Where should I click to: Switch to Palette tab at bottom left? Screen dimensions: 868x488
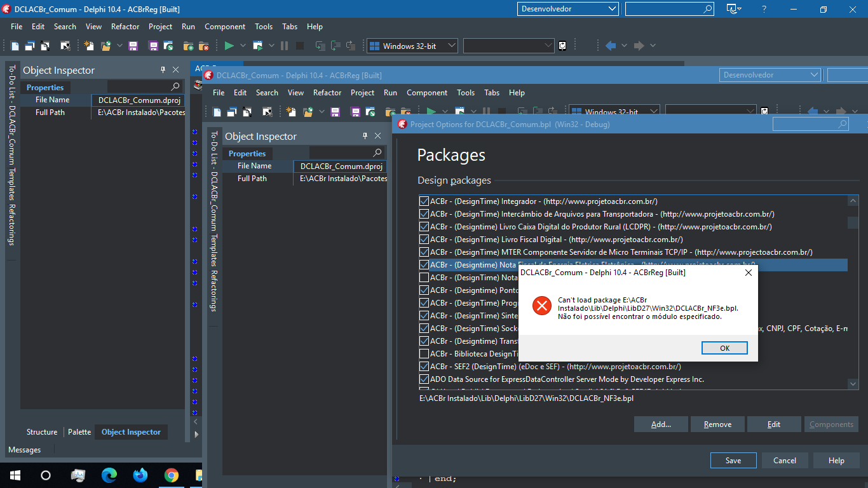click(x=79, y=432)
